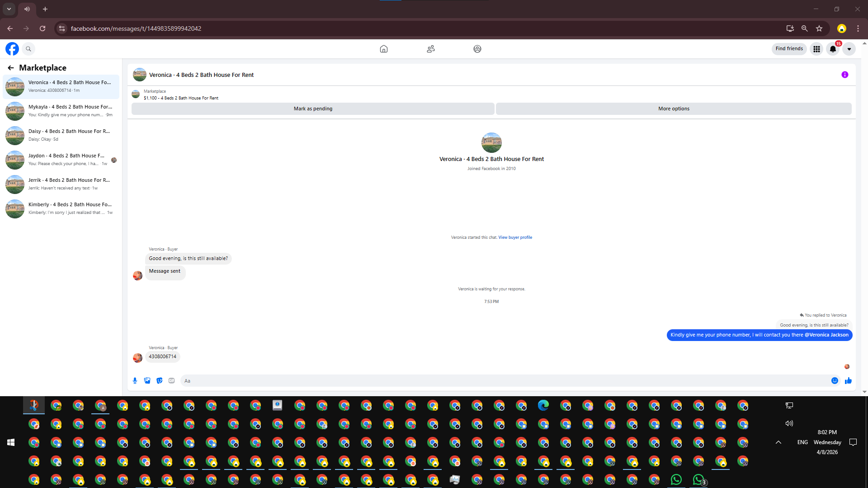The height and width of the screenshot is (488, 868).
Task: Focus the Aa message input field
Action: [x=504, y=381]
